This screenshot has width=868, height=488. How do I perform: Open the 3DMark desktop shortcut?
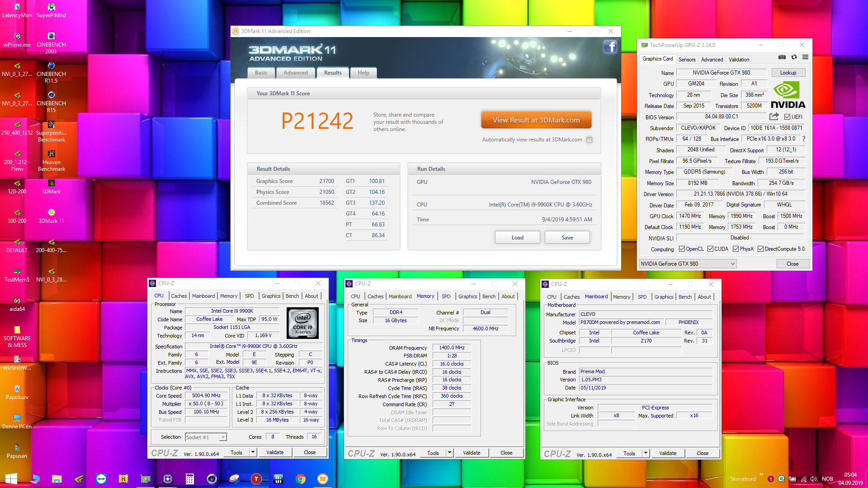tap(51, 187)
